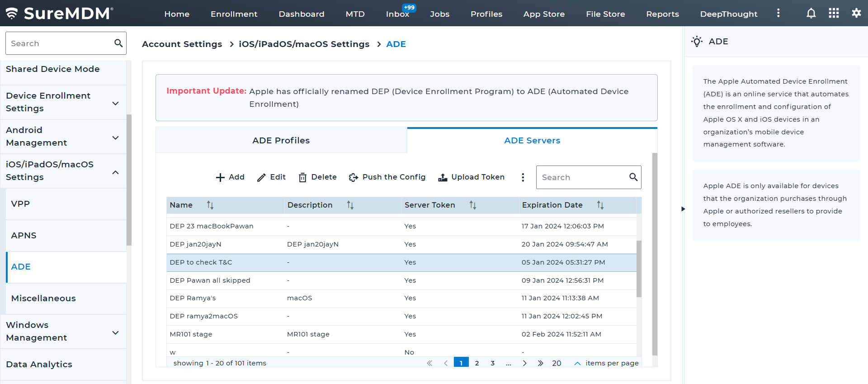Click the ADE servers search field
Screen dimensions: 868x384
pyautogui.click(x=582, y=177)
